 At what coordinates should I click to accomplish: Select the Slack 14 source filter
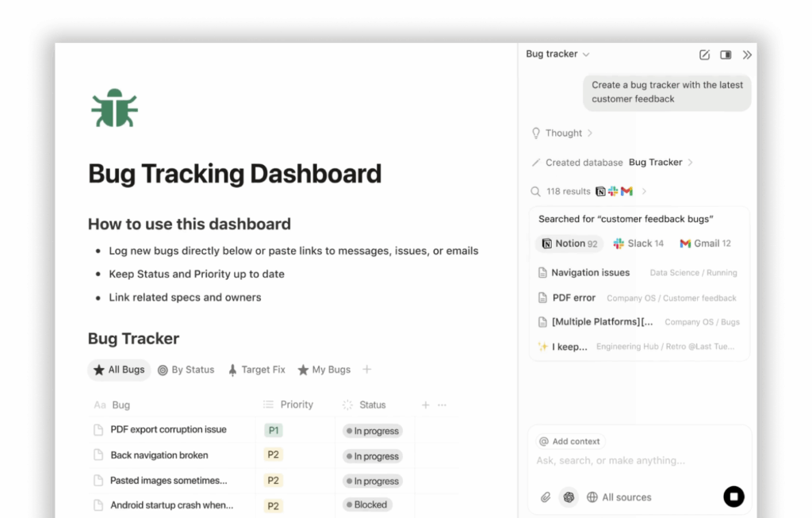point(638,244)
